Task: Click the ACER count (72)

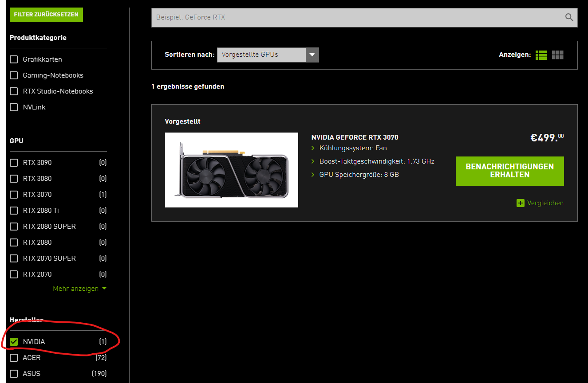Action: [x=101, y=358]
